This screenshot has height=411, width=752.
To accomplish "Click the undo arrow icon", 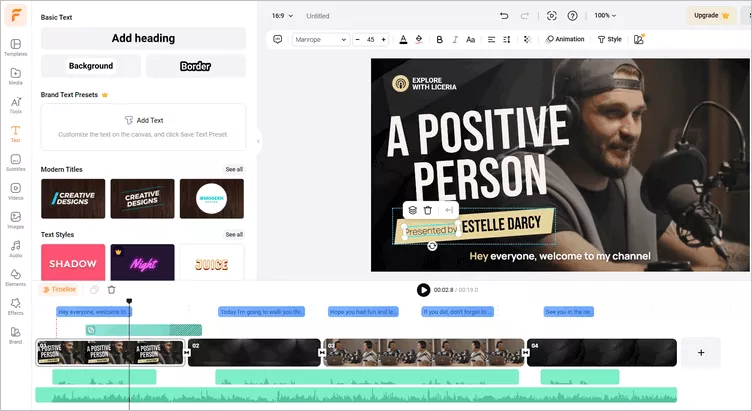I will coord(503,16).
